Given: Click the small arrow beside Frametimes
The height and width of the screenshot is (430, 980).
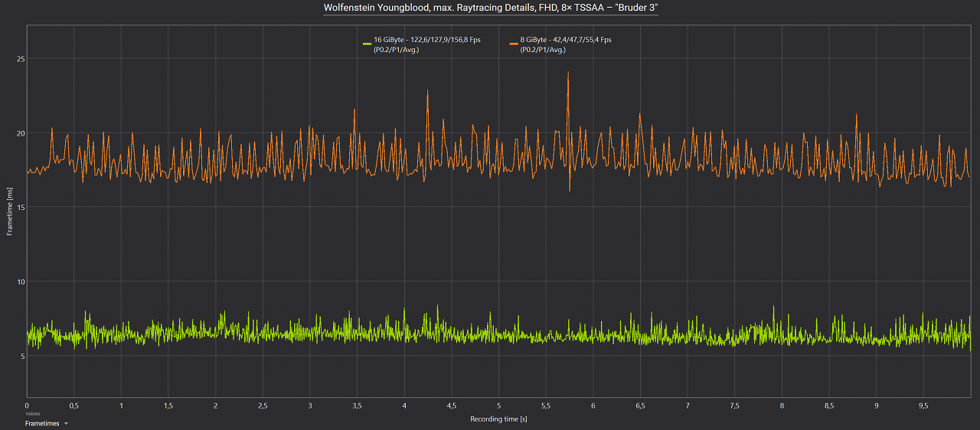Looking at the screenshot, I should [x=67, y=424].
